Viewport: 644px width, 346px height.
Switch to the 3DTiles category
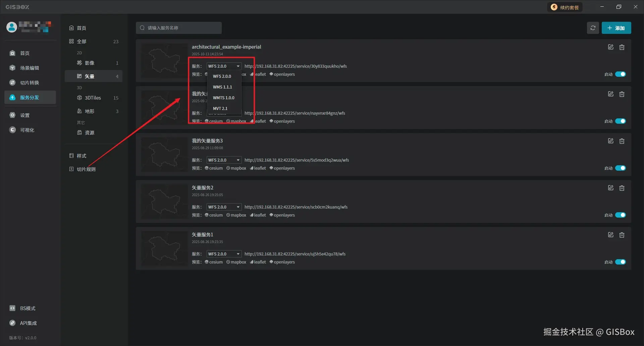coord(92,98)
